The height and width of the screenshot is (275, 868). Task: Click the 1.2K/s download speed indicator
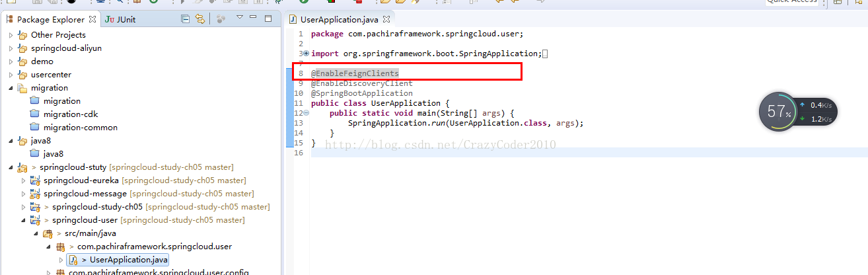(816, 119)
